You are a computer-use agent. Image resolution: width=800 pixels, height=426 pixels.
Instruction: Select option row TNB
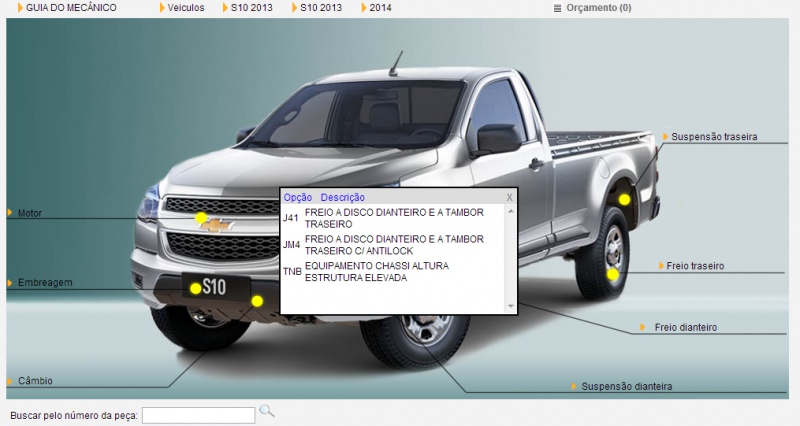pos(392,272)
